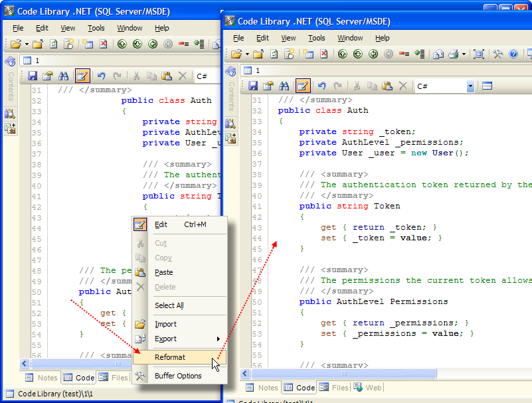
Task: Switch to the Notes tab in back window
Action: (x=41, y=378)
